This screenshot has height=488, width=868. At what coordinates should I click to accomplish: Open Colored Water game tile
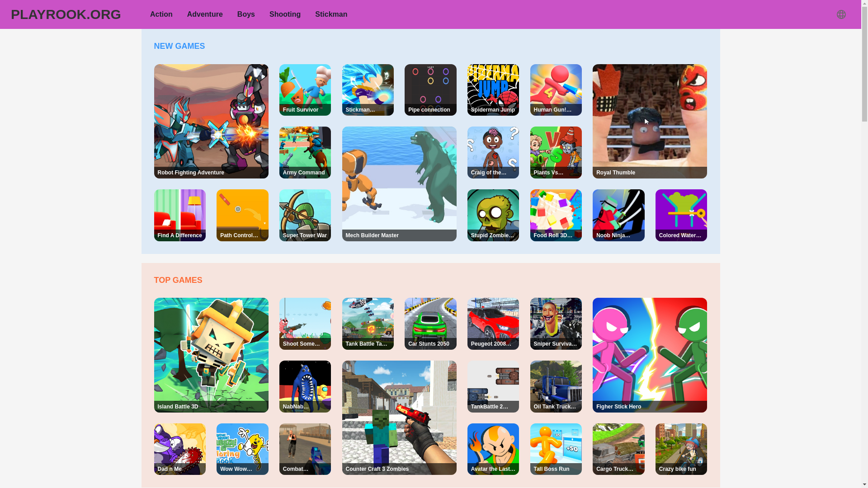(681, 215)
